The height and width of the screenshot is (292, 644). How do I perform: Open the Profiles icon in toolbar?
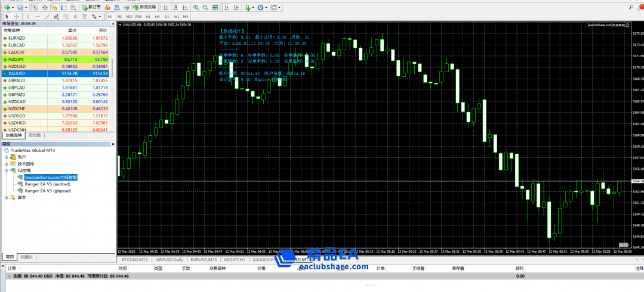coord(20,7)
